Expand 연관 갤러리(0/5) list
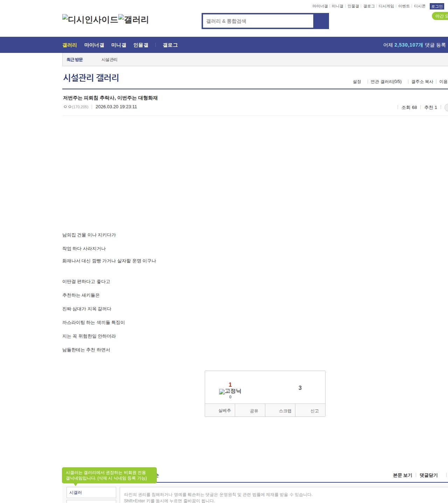 pos(386,82)
